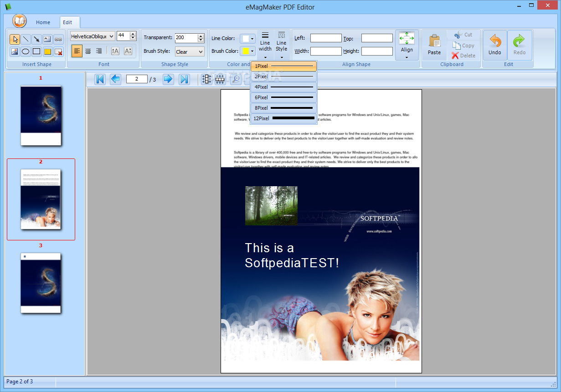The width and height of the screenshot is (561, 392).
Task: Select the ellipse shape tool
Action: point(26,51)
